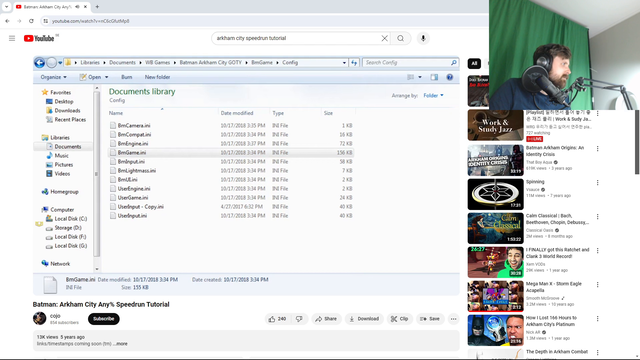Open more actions ellipsis under the video
This screenshot has width=640, height=360.
tap(453, 319)
